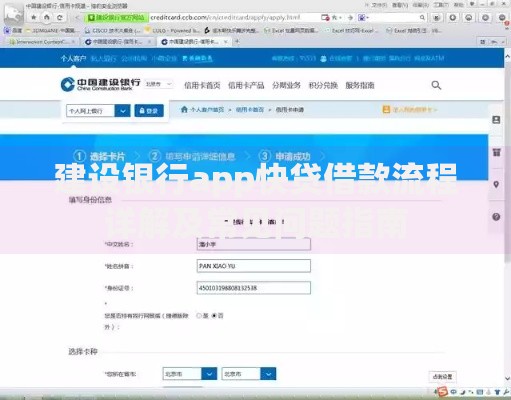The width and height of the screenshot is (511, 400).
Task: Select 公司机构 in top blue bar
Action: [x=134, y=59]
